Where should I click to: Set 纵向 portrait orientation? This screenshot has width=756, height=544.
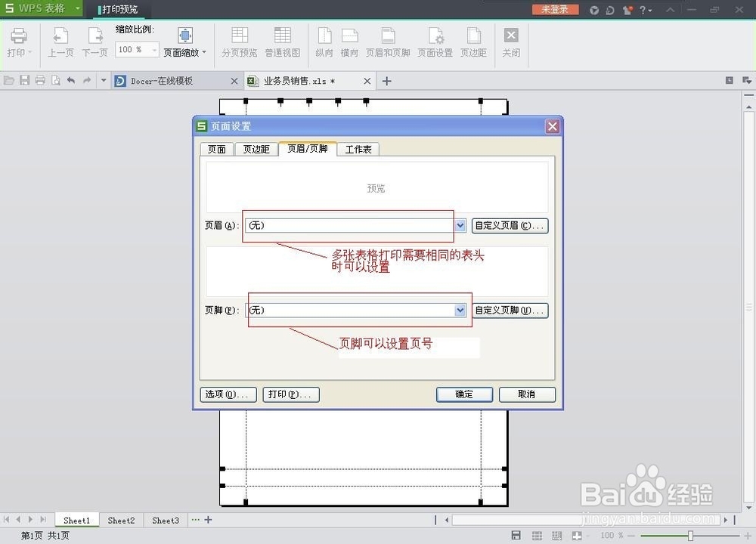[x=324, y=43]
